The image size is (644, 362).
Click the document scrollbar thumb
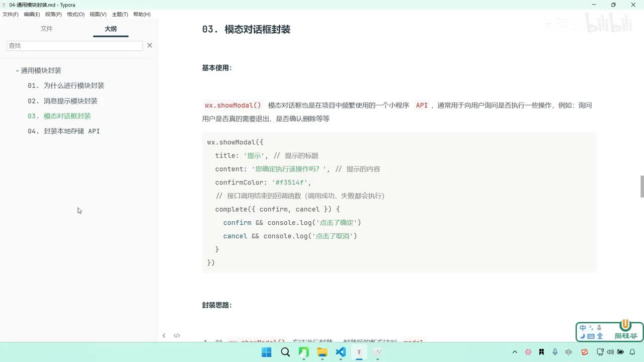click(x=641, y=187)
